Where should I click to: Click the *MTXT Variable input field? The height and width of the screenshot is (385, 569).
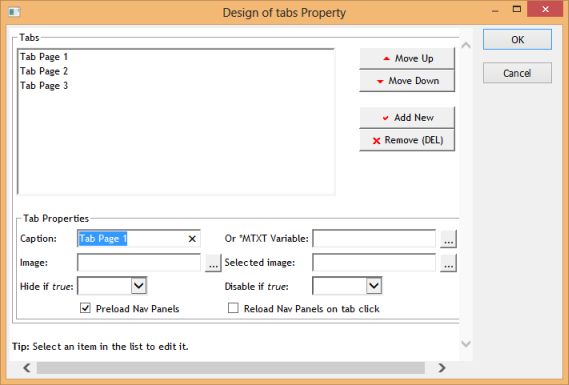[x=374, y=238]
